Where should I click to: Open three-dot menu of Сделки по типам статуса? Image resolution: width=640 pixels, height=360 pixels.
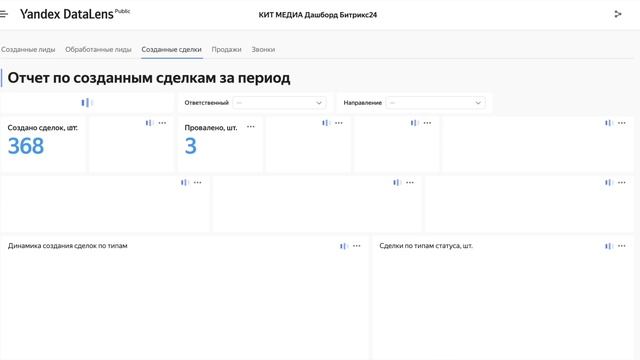[x=622, y=246]
